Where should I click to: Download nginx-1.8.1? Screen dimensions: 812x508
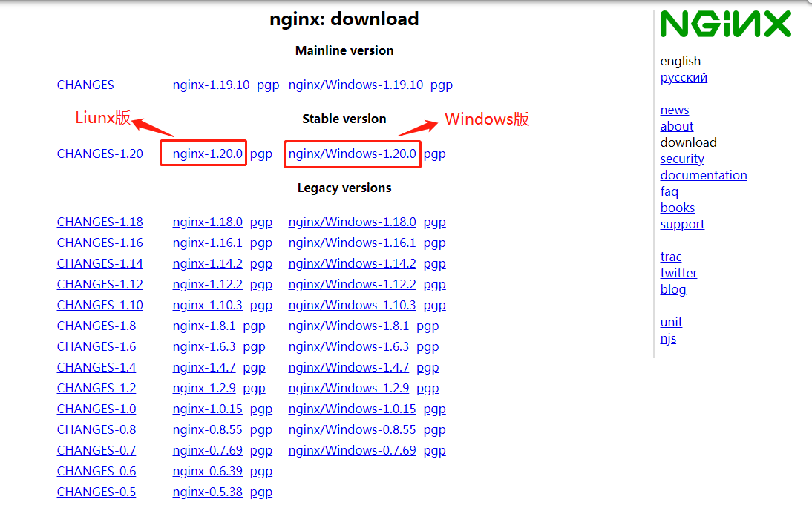(204, 326)
